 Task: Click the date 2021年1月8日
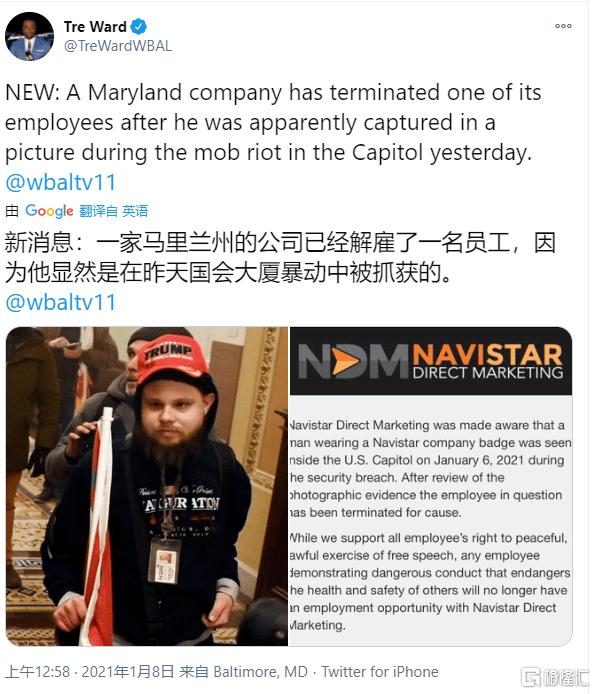(x=127, y=671)
